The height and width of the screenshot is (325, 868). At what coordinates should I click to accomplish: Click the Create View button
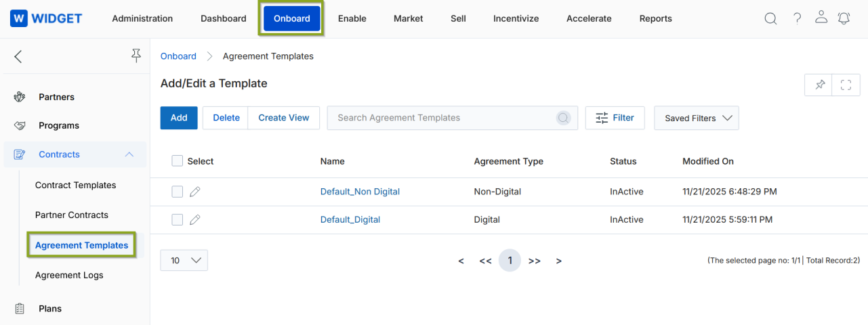click(x=284, y=118)
